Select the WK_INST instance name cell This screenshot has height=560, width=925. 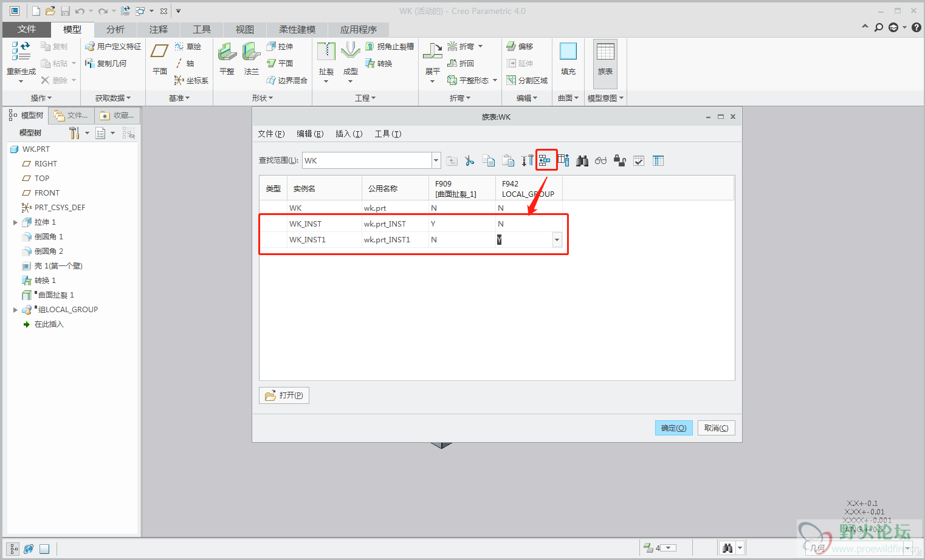pos(325,224)
